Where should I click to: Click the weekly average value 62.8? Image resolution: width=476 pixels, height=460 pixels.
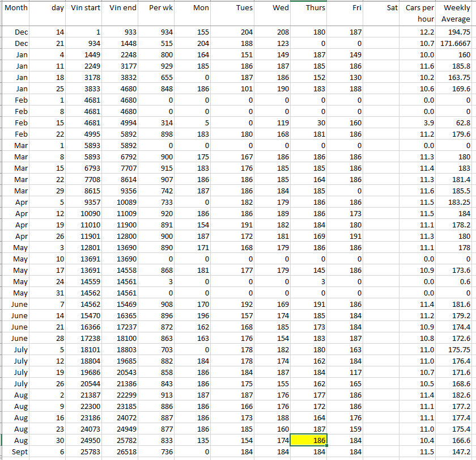(x=456, y=123)
